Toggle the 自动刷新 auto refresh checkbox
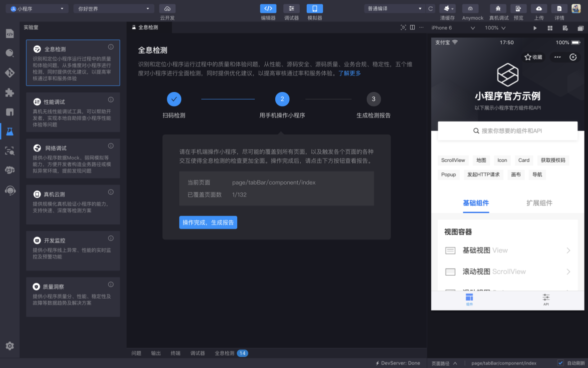 [561, 362]
